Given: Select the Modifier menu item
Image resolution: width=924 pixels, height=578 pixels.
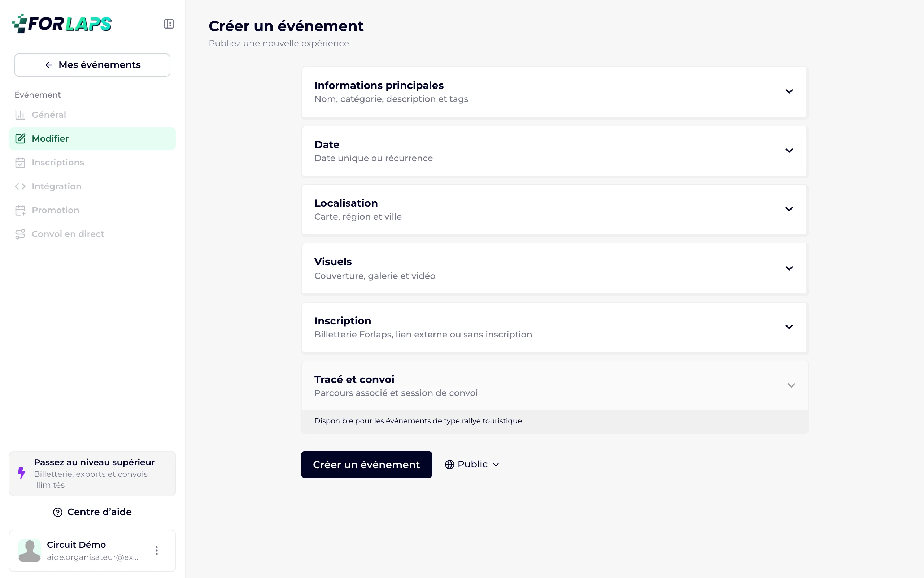Looking at the screenshot, I should pyautogui.click(x=92, y=138).
